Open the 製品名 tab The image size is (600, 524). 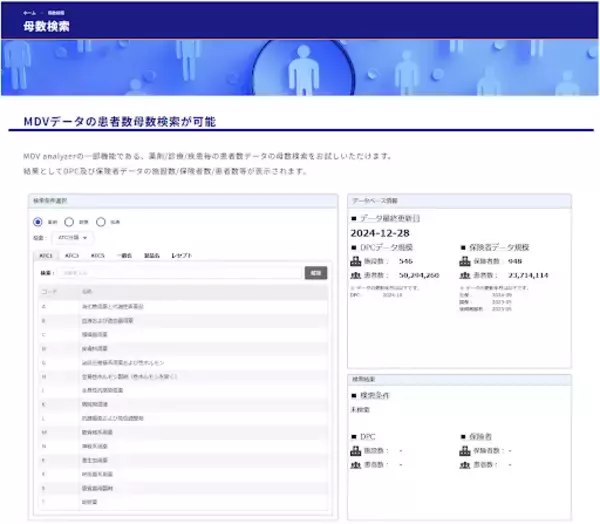152,255
